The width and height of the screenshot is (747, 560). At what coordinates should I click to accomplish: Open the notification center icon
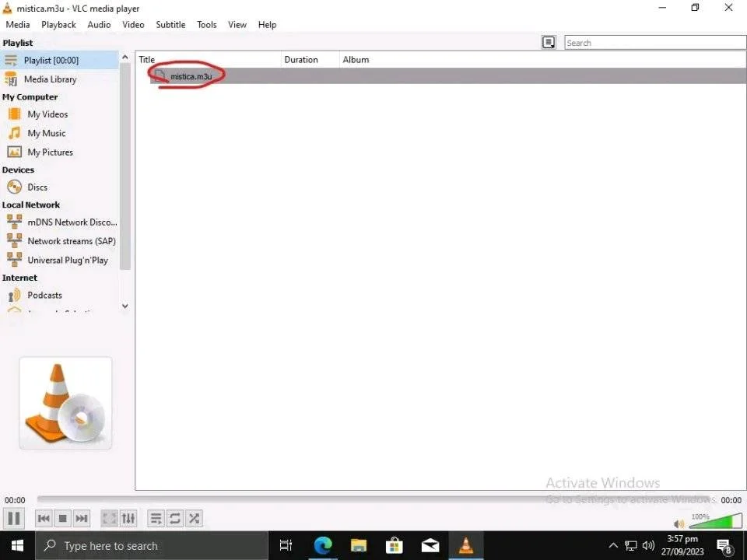(x=725, y=546)
